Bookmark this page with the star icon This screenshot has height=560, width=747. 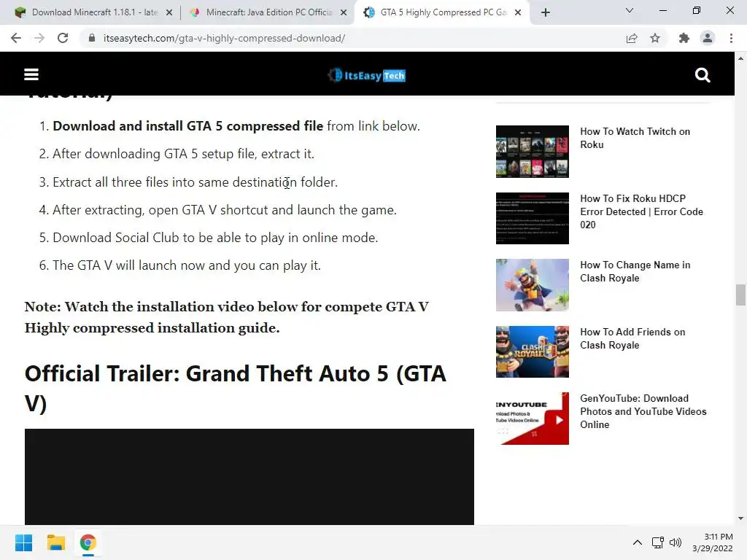click(655, 38)
